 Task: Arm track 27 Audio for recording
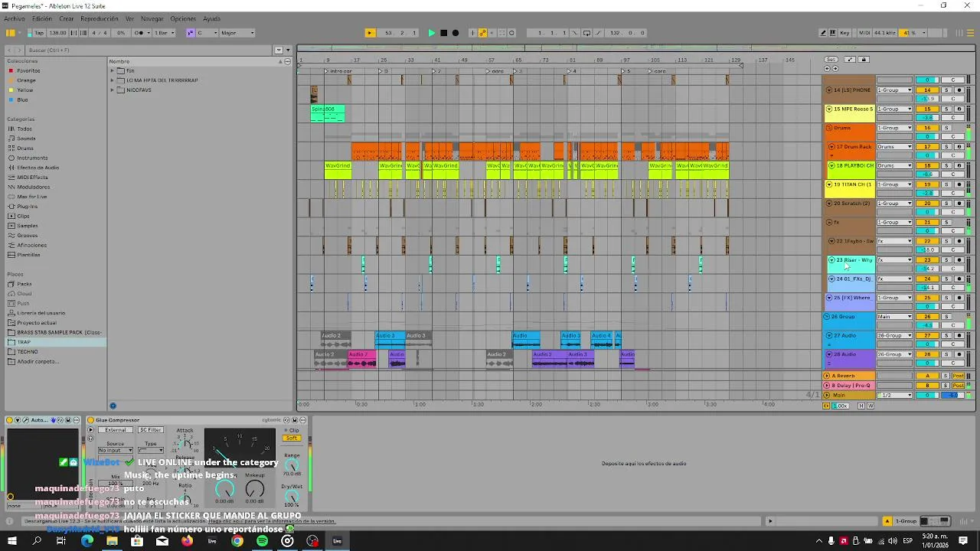[x=959, y=335]
